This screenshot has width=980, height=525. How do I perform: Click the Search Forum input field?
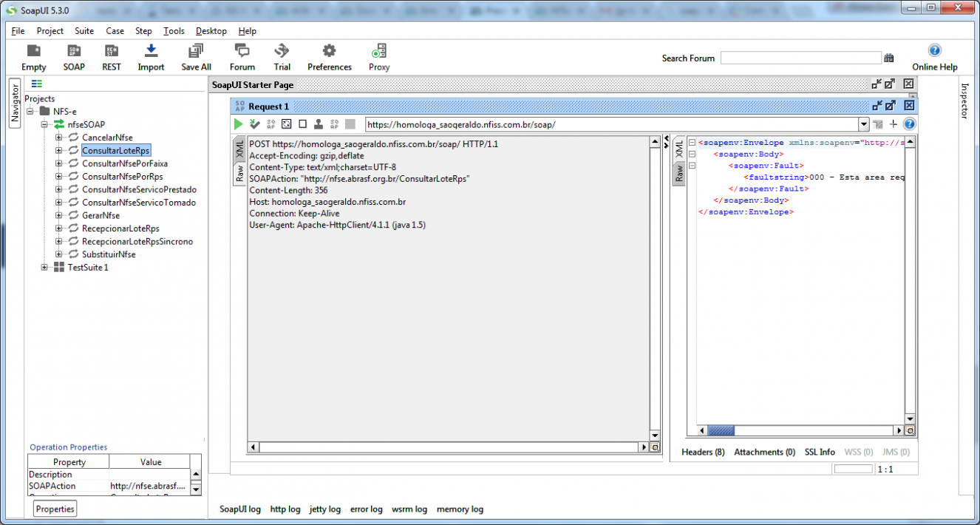pyautogui.click(x=801, y=58)
